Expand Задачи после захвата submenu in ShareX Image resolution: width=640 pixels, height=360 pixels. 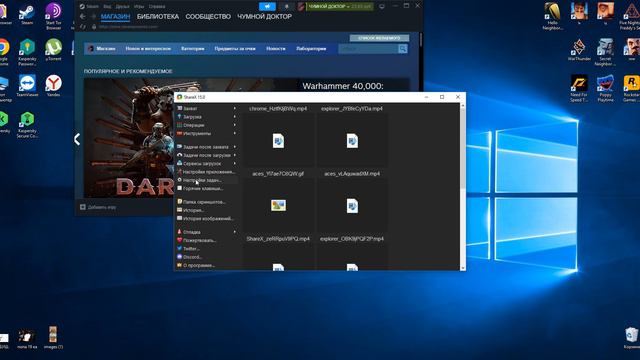click(x=206, y=147)
